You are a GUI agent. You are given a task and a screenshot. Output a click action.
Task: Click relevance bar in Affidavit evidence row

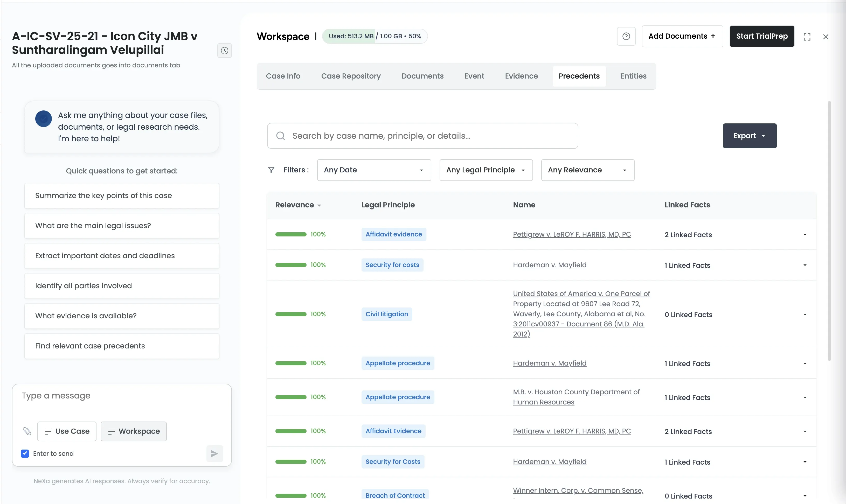pos(291,234)
